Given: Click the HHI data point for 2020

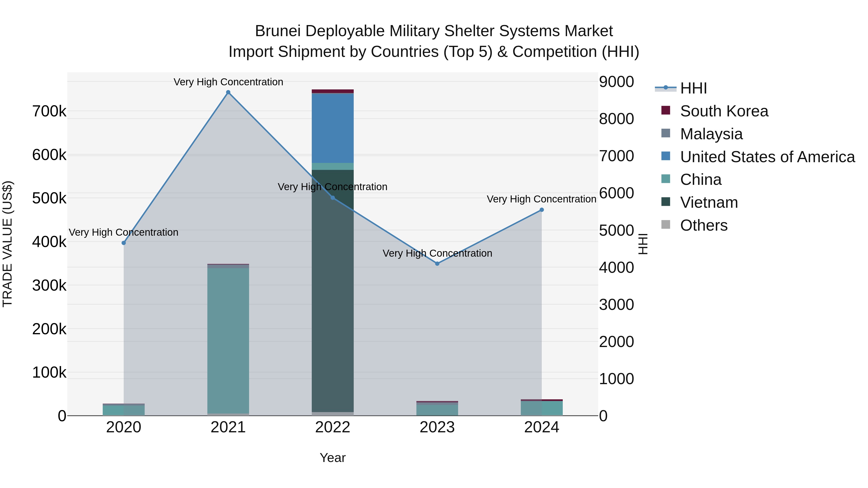Looking at the screenshot, I should 124,243.
